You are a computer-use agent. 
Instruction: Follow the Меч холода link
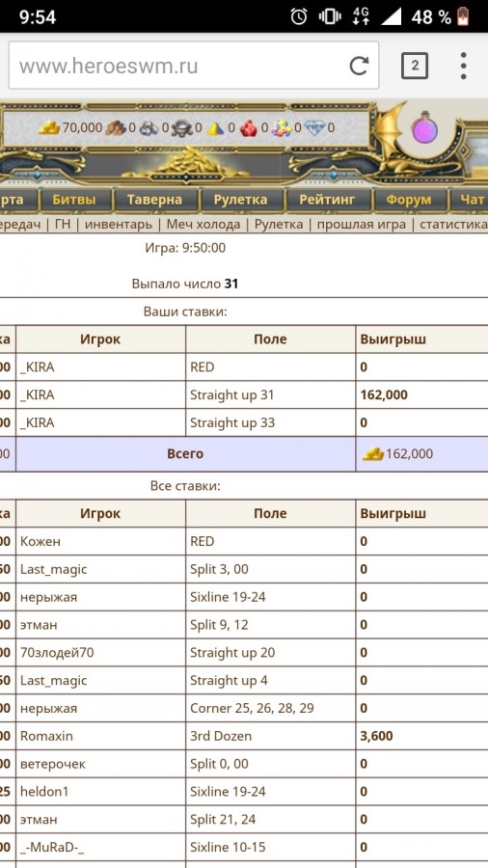tap(203, 224)
